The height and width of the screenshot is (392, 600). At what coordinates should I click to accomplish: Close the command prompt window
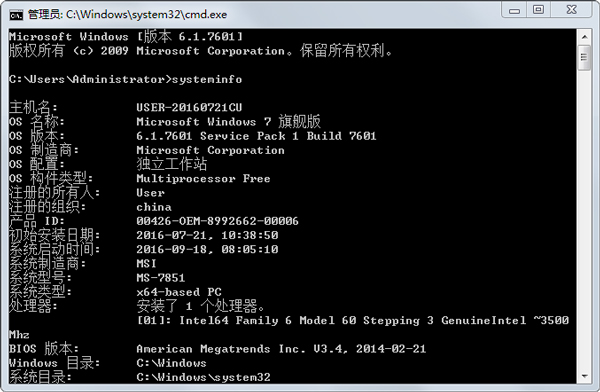pos(571,10)
